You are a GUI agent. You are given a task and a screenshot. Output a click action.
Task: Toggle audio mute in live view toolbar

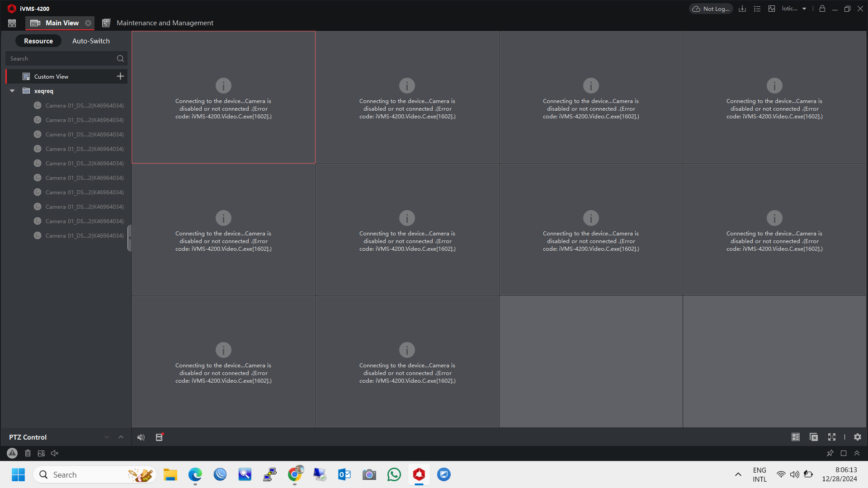click(141, 437)
